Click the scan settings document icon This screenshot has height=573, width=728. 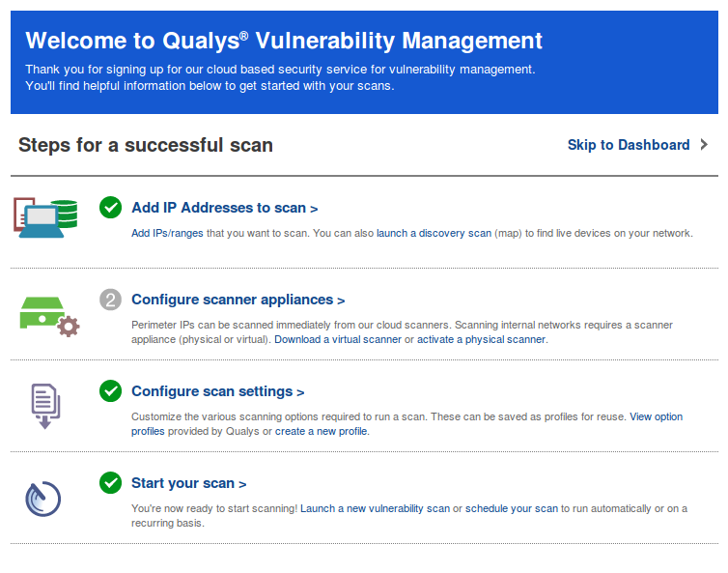[45, 406]
